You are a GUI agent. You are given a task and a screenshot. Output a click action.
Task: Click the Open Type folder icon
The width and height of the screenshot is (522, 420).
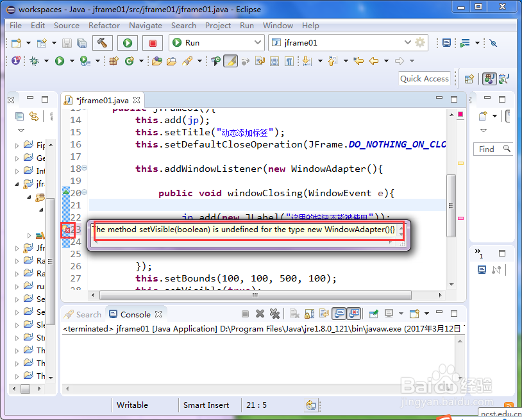[157, 61]
